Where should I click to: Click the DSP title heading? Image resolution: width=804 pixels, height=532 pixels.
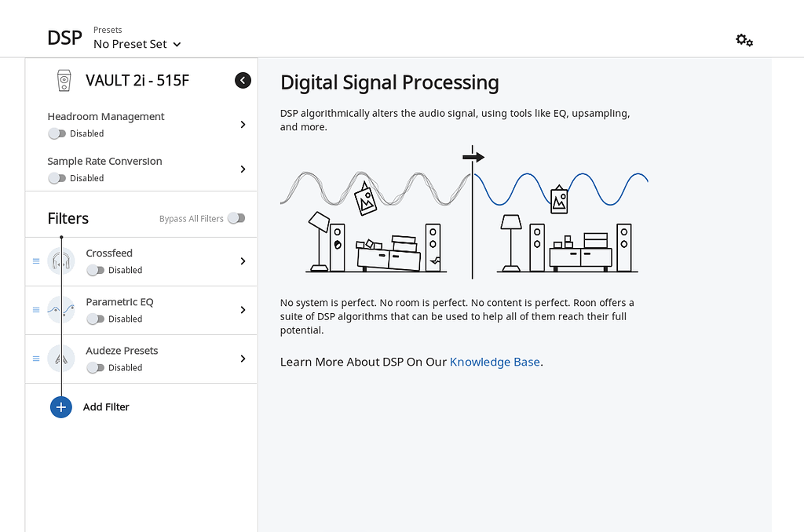[64, 37]
